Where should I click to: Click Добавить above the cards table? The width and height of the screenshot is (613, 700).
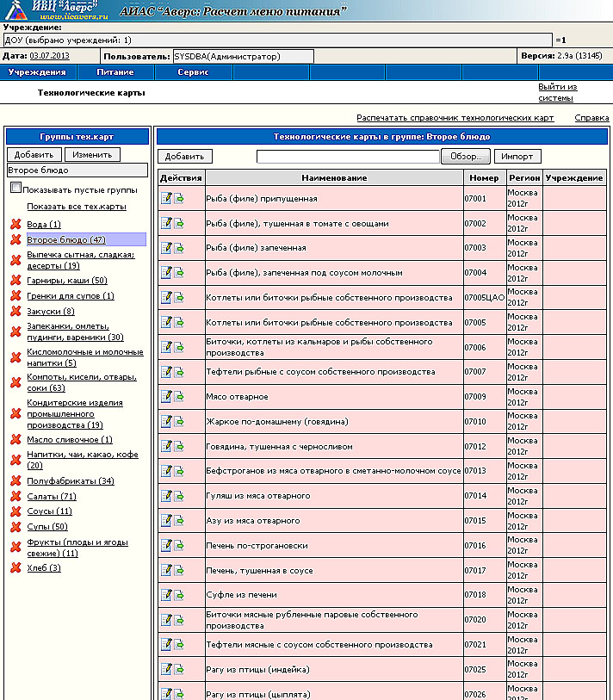point(185,156)
